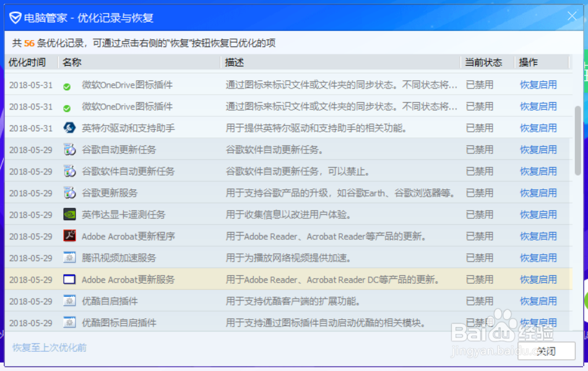This screenshot has height=371, width=588.
Task: Click the NVIDIA icon of 英伟达显卡遥测任务
Action: point(69,215)
